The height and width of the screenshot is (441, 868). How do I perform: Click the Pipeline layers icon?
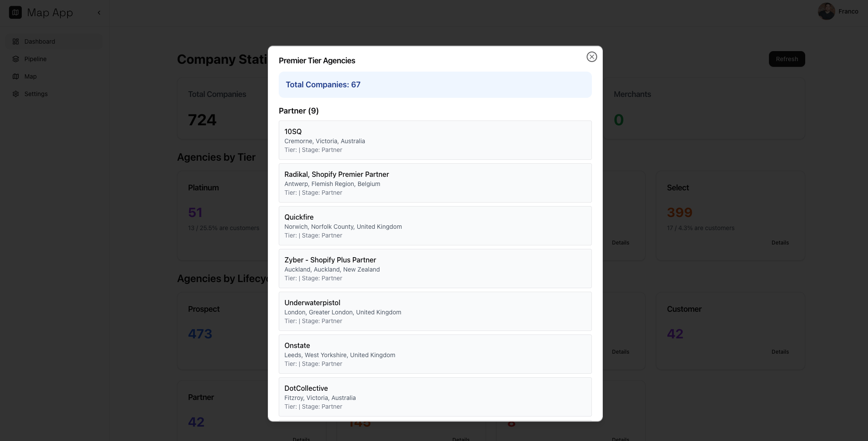click(x=16, y=59)
